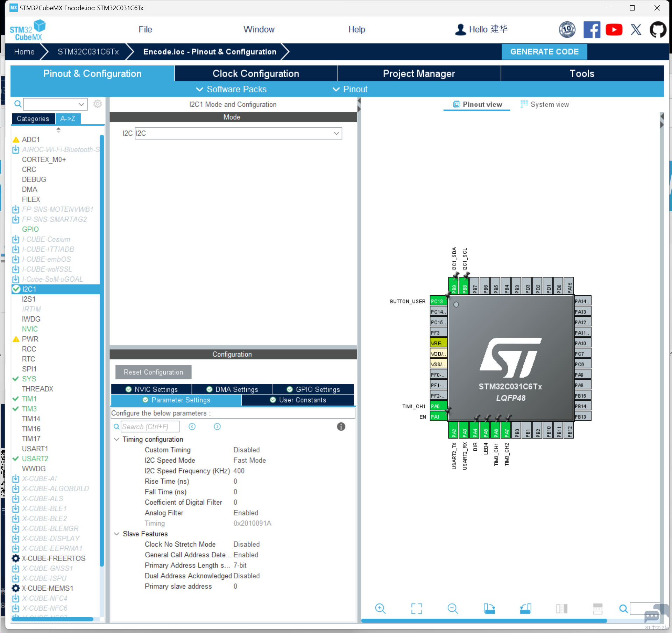Open the GPIO Settings tab

click(313, 389)
